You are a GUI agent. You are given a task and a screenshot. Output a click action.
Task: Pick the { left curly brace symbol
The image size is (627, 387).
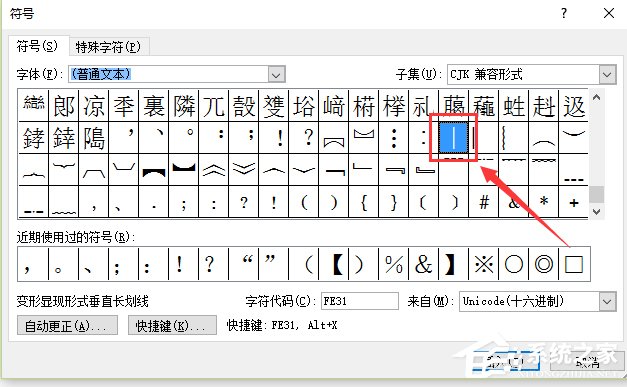363,202
